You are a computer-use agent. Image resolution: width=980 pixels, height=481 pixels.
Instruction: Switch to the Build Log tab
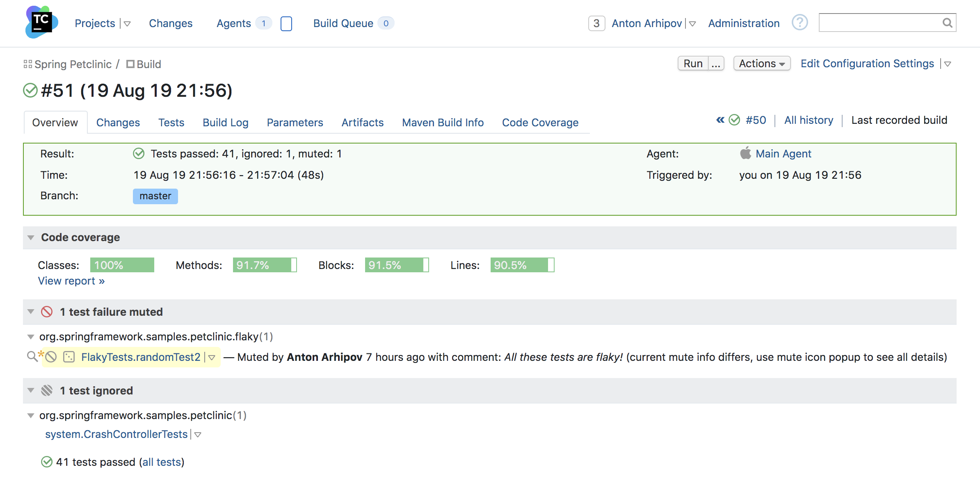pos(226,122)
